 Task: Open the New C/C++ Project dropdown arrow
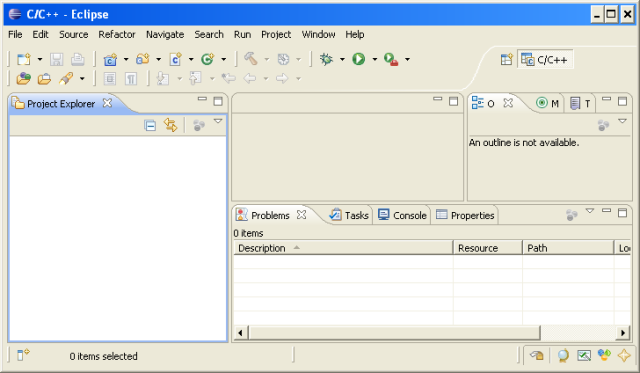coord(126,60)
